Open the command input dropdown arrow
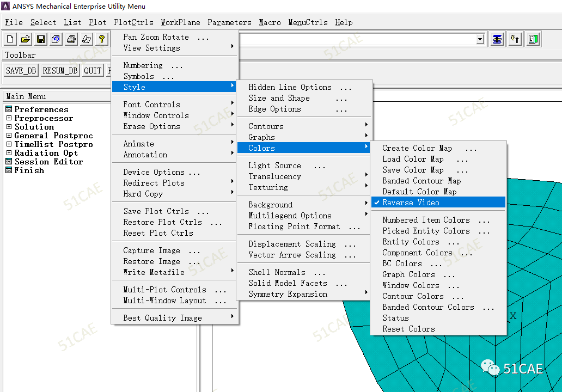 [x=480, y=39]
